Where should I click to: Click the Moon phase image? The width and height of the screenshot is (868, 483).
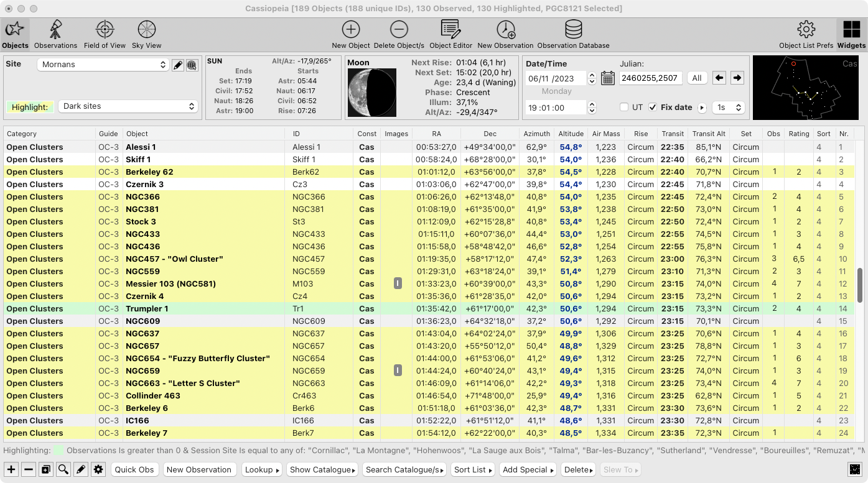tap(372, 93)
